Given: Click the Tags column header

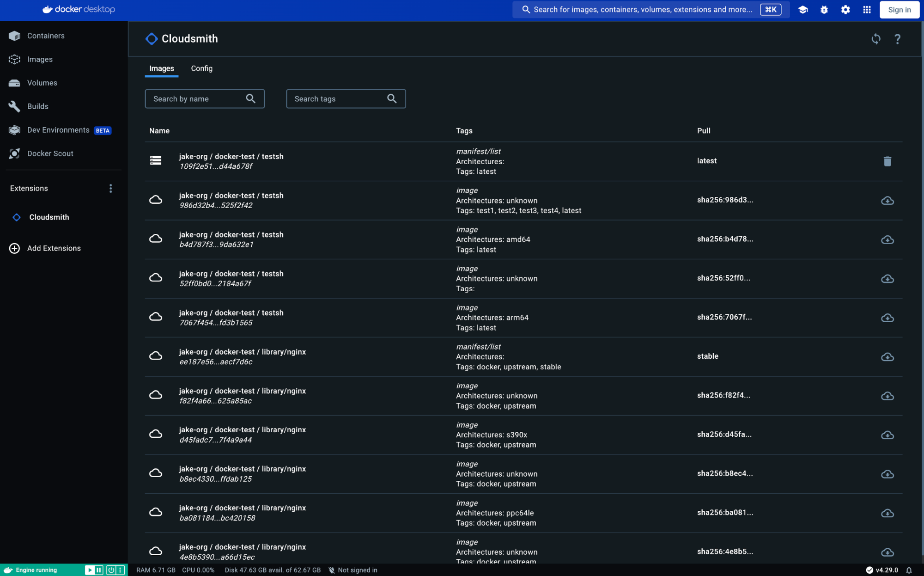Looking at the screenshot, I should [x=464, y=131].
